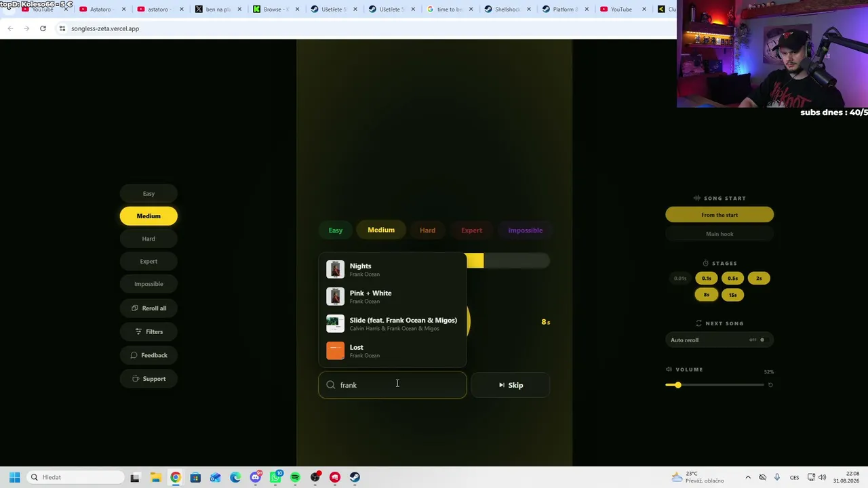The height and width of the screenshot is (488, 868).
Task: Click the Support button
Action: point(149,379)
